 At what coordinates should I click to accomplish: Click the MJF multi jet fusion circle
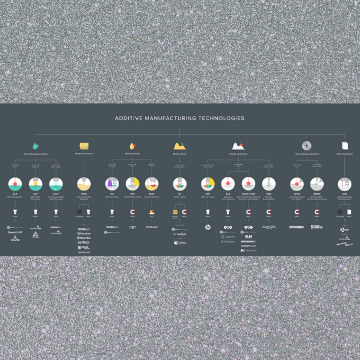(208, 184)
